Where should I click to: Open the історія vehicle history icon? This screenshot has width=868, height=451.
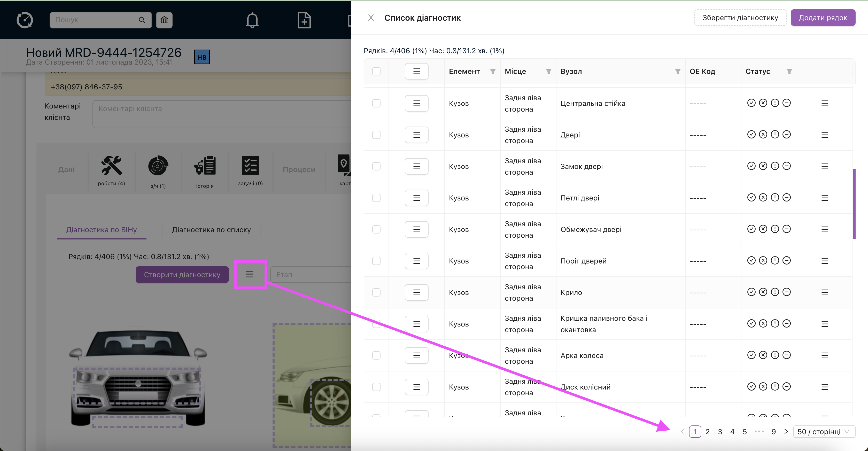click(x=205, y=165)
